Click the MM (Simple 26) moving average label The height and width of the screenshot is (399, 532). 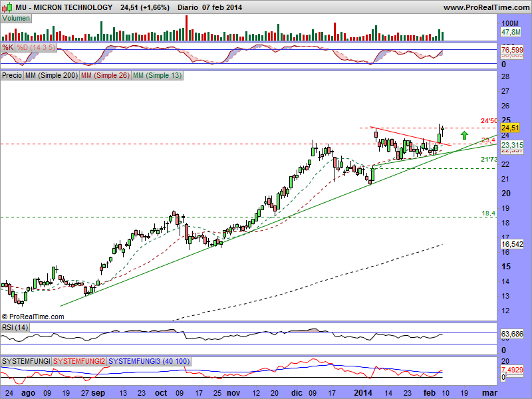pos(105,75)
